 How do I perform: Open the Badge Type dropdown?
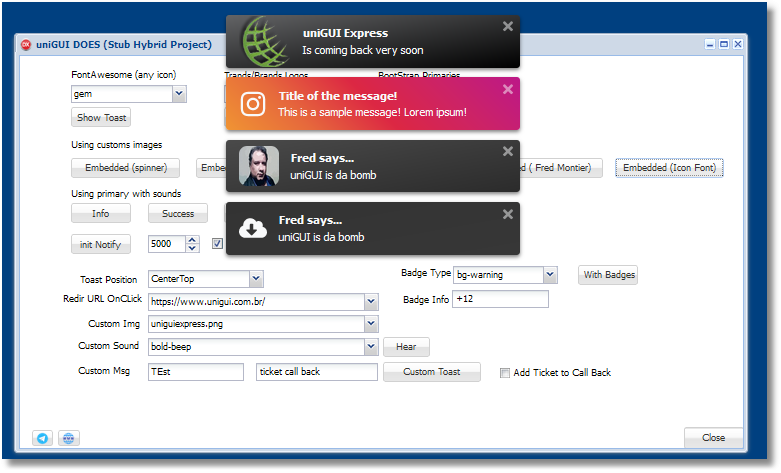click(x=550, y=275)
